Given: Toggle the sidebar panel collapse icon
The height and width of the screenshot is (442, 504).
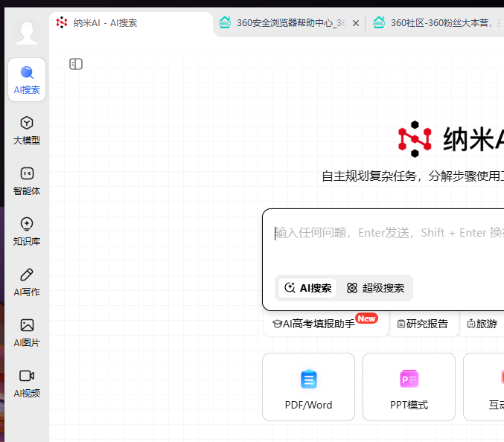Looking at the screenshot, I should click(x=76, y=64).
